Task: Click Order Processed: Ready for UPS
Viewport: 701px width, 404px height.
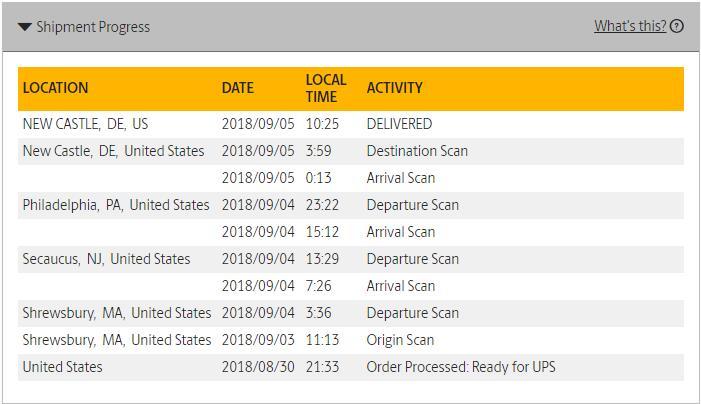Action: click(x=461, y=367)
